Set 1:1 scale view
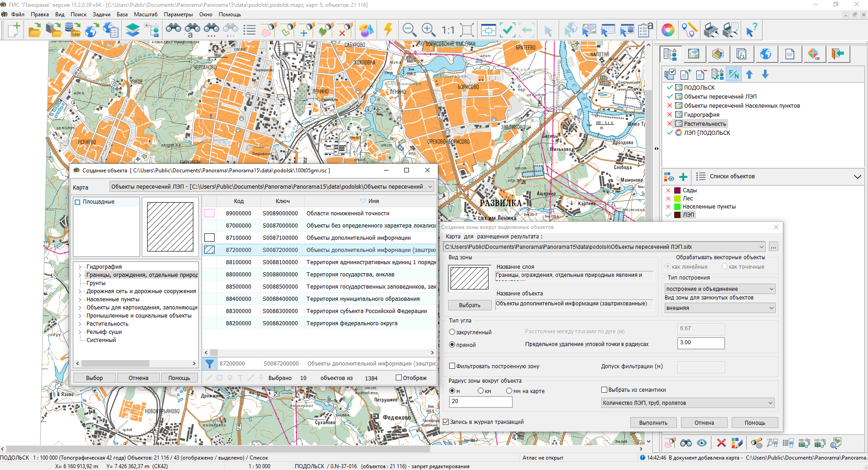This screenshot has height=470, width=868. (448, 30)
